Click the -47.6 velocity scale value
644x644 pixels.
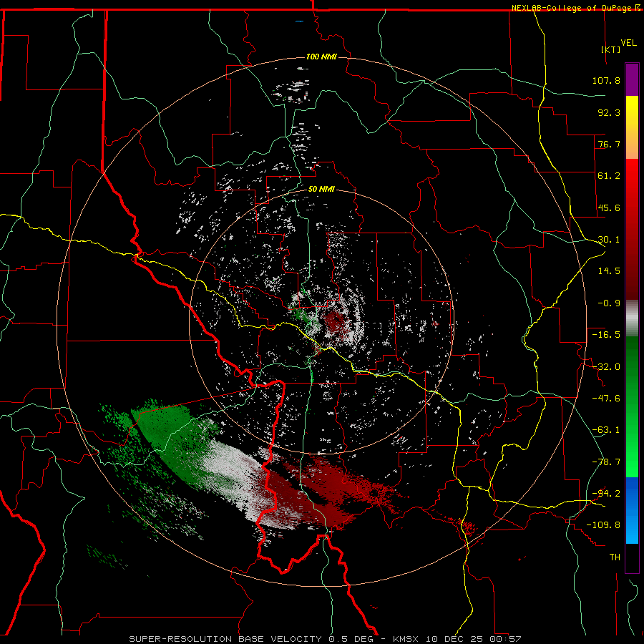coord(606,399)
